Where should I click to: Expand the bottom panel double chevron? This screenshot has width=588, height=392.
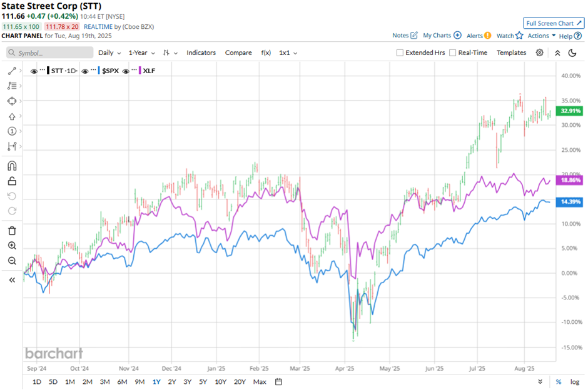[x=540, y=382]
